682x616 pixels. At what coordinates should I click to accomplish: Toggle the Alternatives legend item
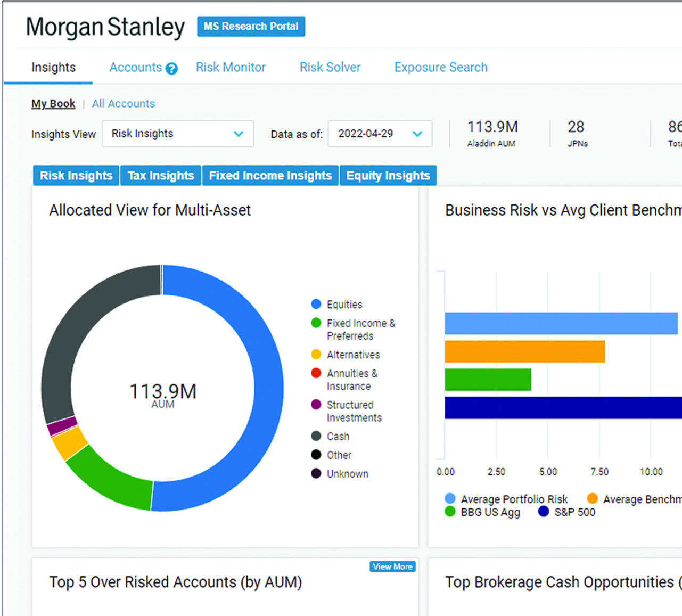(x=346, y=355)
